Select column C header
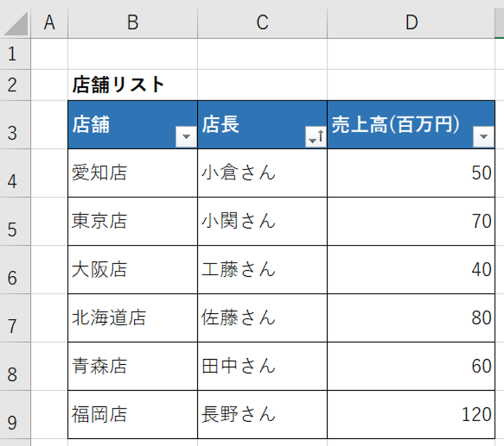This screenshot has width=504, height=446. (262, 23)
